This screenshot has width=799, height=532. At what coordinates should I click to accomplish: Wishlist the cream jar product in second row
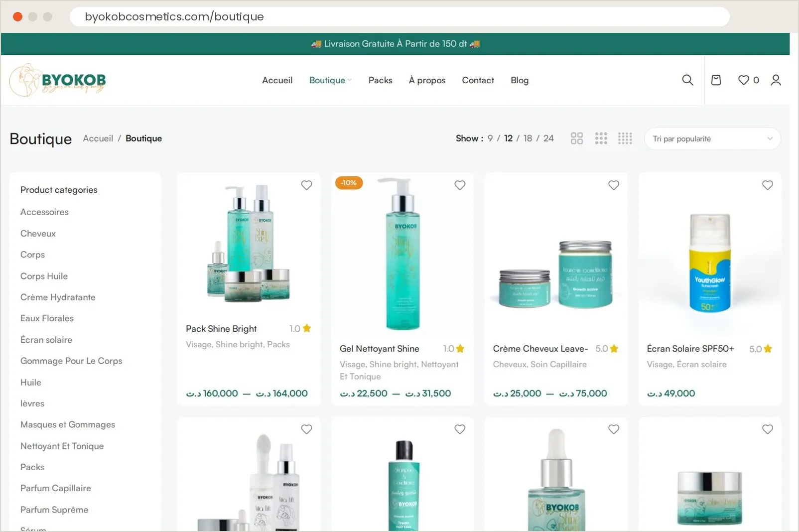[768, 429]
